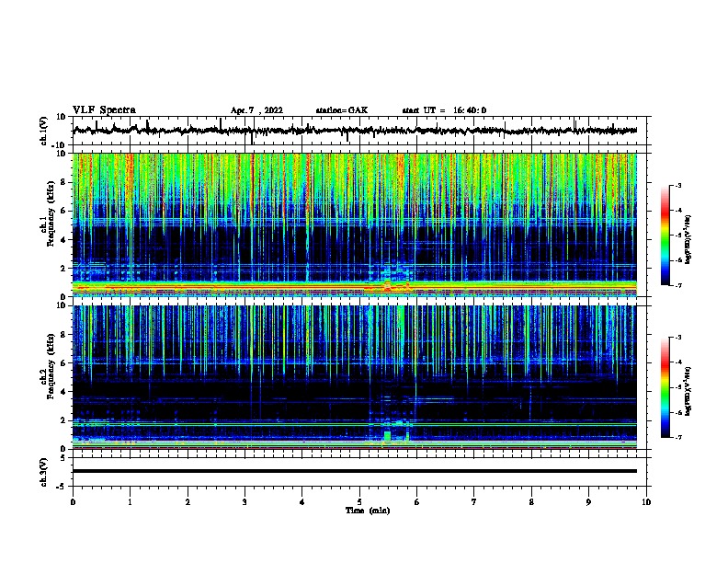This screenshot has height=563, width=728.
Task: Click time axis tick label "8"
Action: pos(531,502)
